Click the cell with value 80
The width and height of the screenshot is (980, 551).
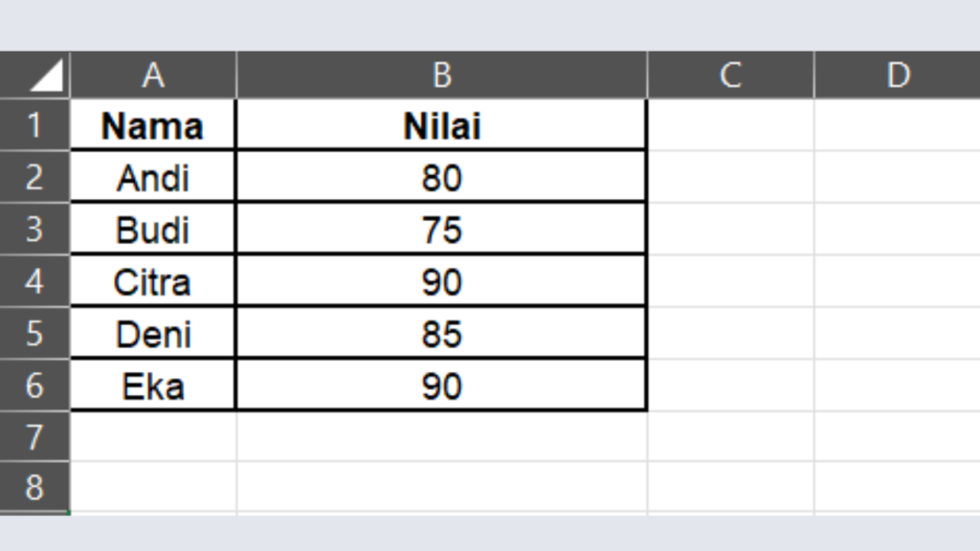click(441, 178)
